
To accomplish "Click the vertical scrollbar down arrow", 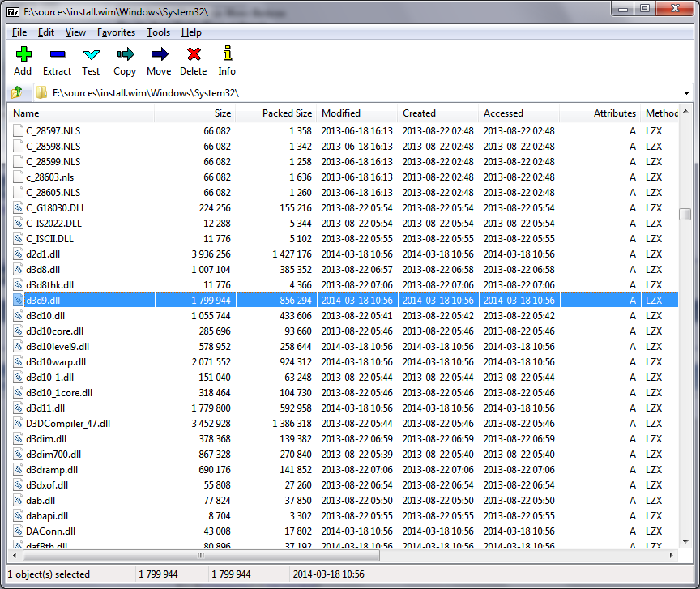I will pyautogui.click(x=685, y=542).
